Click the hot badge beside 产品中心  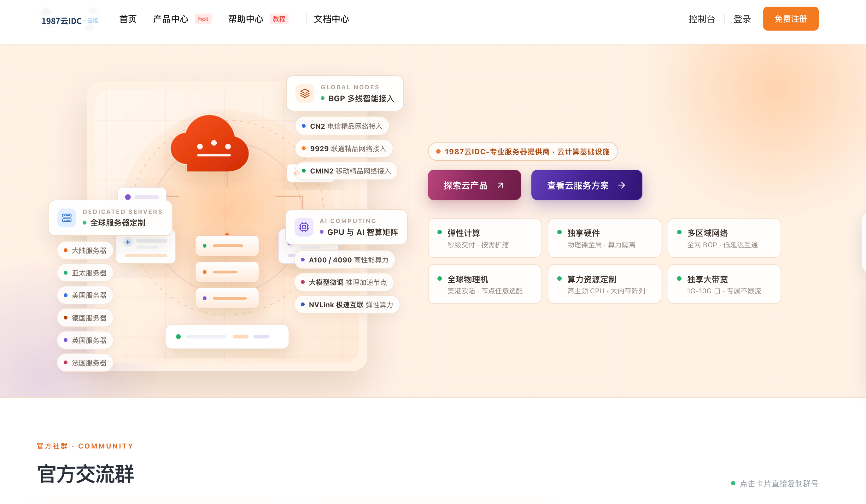click(x=203, y=19)
